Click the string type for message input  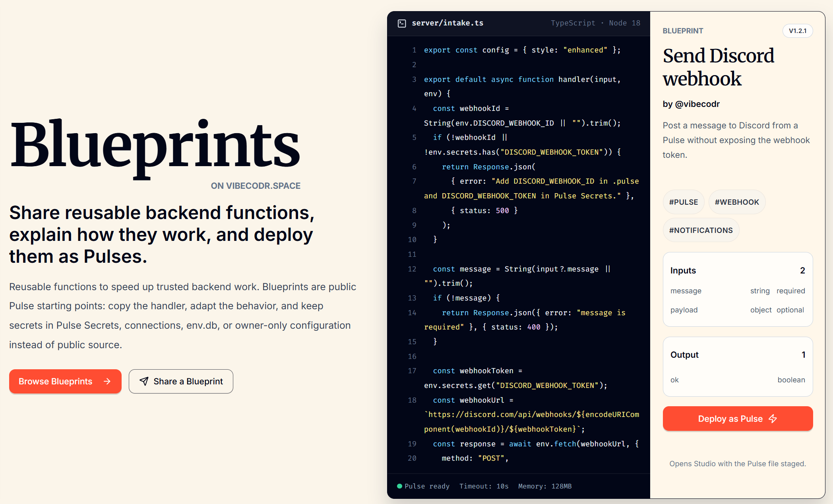pyautogui.click(x=760, y=291)
